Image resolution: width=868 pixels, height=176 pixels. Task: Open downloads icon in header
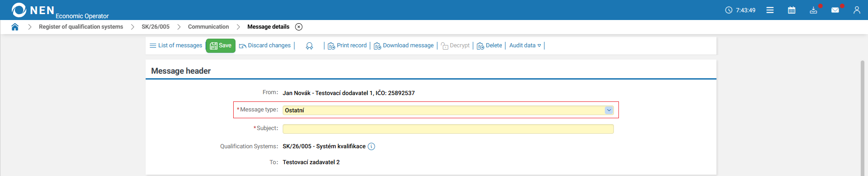point(814,10)
